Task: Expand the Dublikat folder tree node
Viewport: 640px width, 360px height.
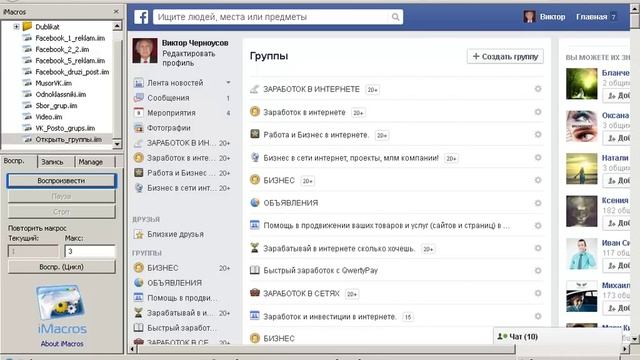Action: pyautogui.click(x=16, y=27)
